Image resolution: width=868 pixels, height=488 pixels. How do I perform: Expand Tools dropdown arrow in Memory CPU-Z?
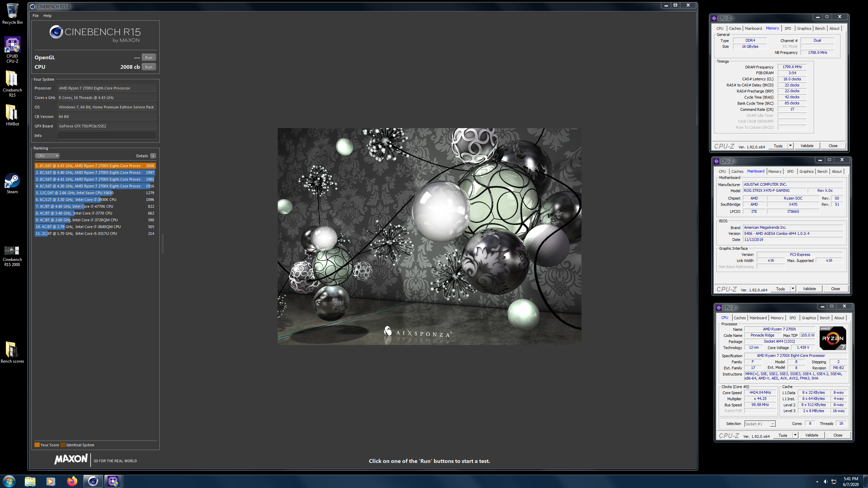(x=790, y=146)
